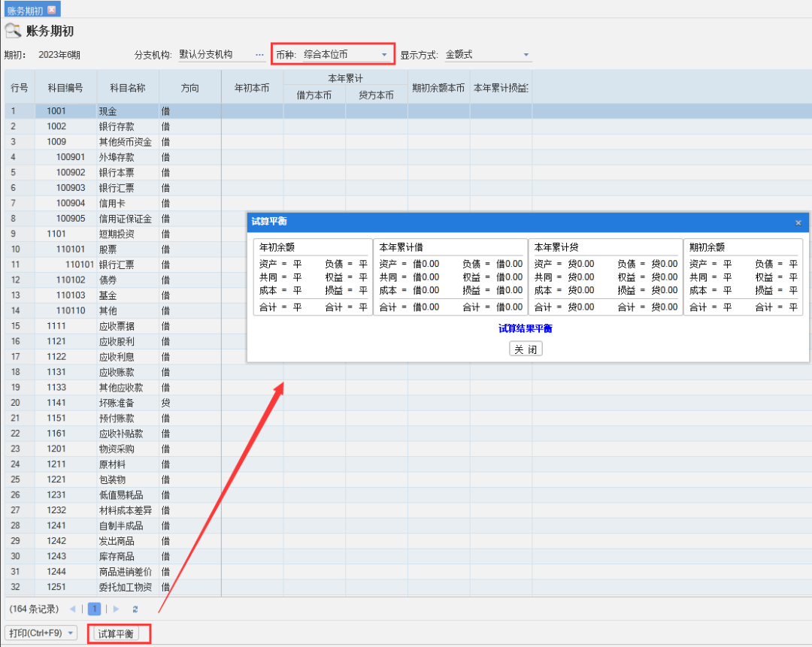
Task: Select the 信用证保证金 row
Action: tap(126, 219)
